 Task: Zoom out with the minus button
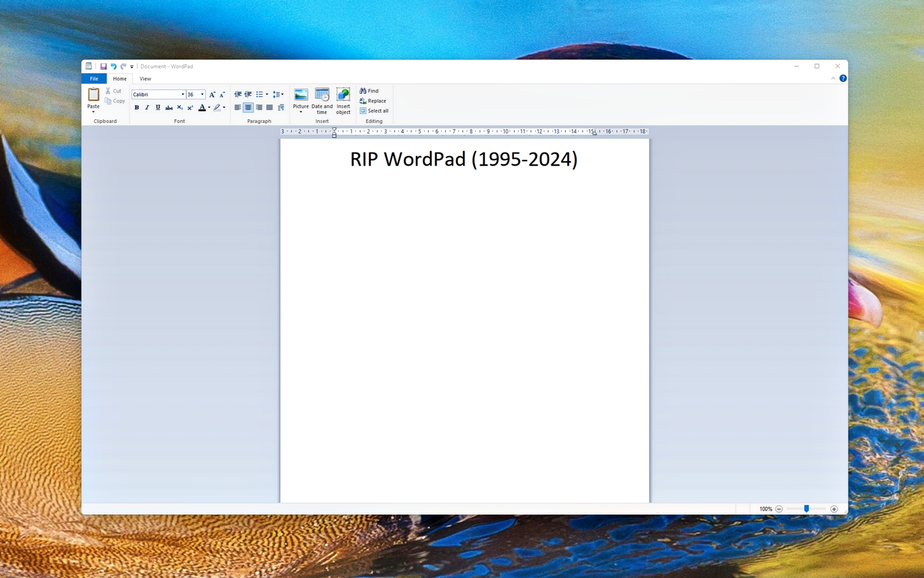click(x=779, y=509)
